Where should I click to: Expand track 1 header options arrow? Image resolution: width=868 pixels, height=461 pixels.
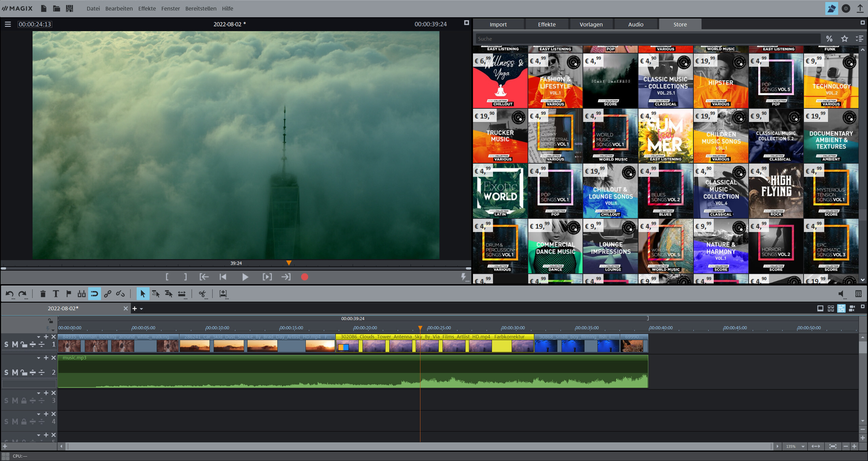click(38, 337)
